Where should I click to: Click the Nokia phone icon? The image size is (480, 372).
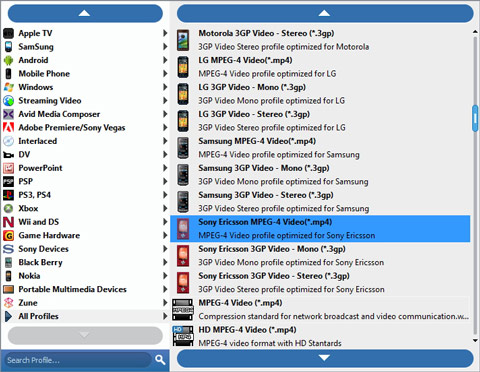[x=8, y=276]
